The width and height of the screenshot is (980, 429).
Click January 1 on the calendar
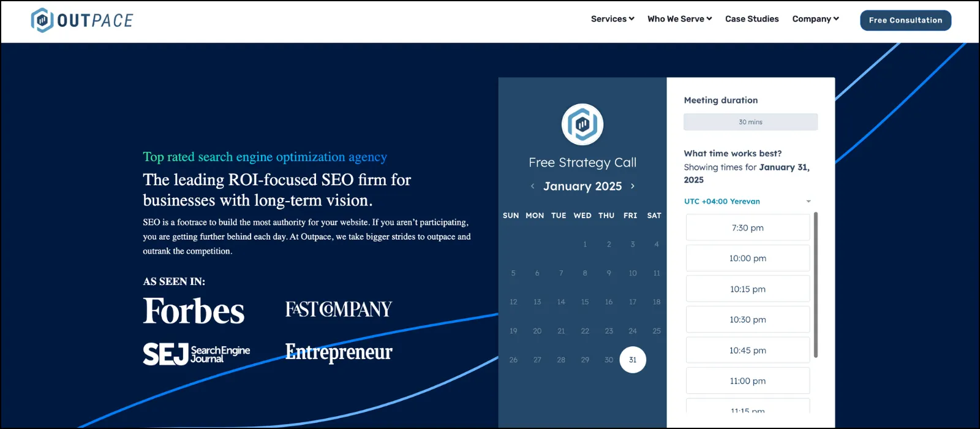click(585, 245)
